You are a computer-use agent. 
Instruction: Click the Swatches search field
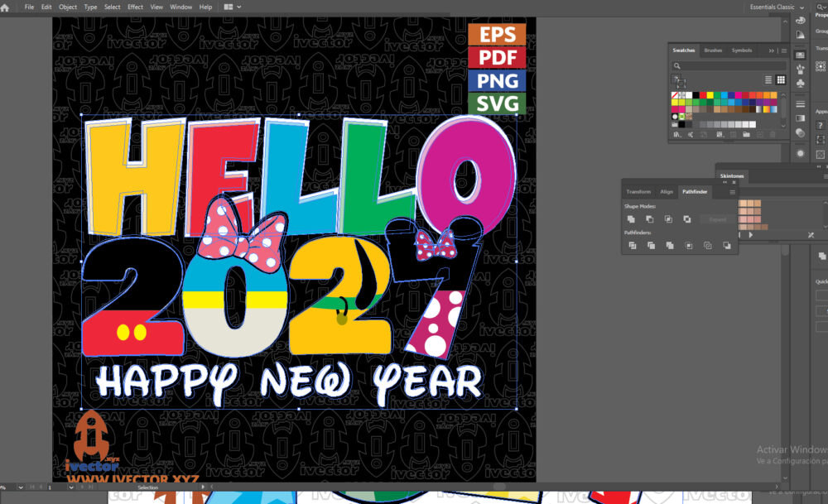729,66
